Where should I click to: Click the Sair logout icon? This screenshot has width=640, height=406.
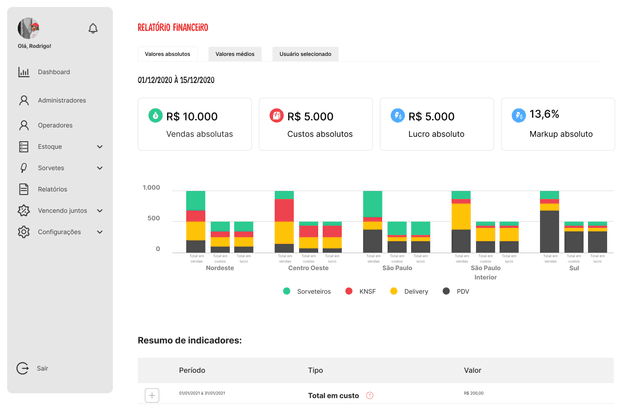(24, 368)
